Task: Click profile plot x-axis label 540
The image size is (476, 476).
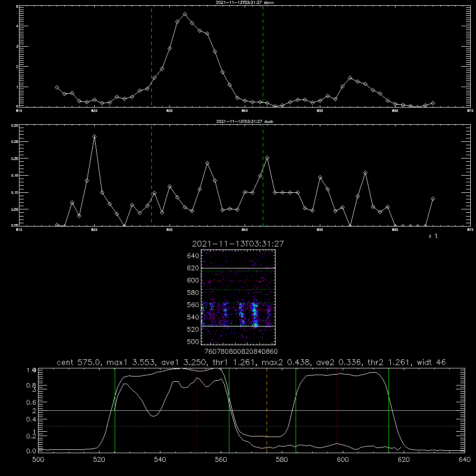Action: pos(160,459)
